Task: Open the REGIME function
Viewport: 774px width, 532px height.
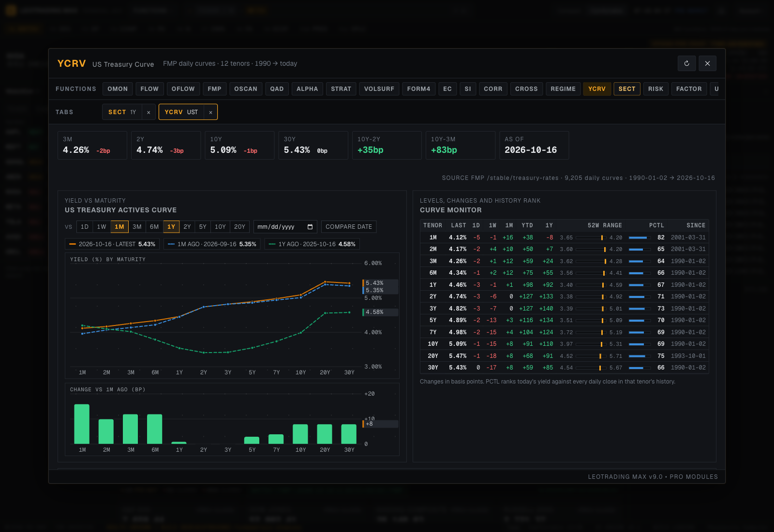Action: click(x=563, y=89)
